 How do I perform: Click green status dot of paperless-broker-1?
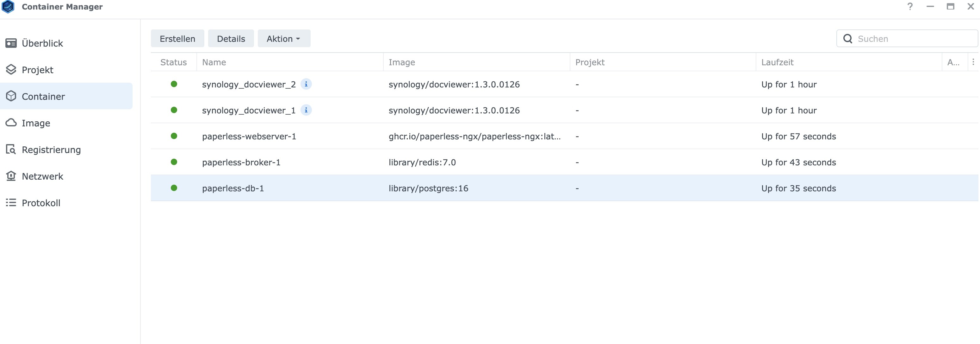point(174,162)
